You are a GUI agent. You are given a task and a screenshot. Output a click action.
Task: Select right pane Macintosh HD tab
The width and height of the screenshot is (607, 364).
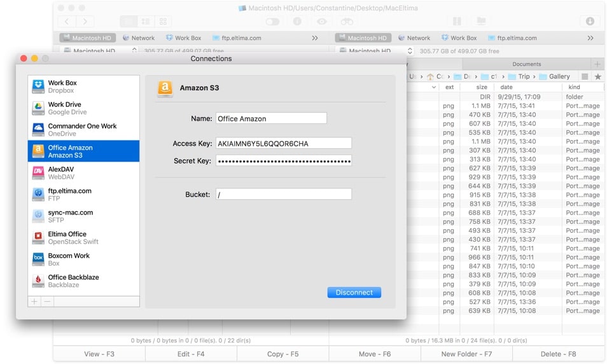[x=363, y=38]
